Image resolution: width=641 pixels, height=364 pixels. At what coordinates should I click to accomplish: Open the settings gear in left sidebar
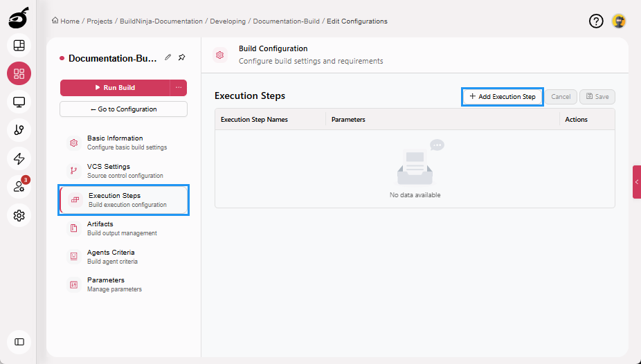point(19,215)
